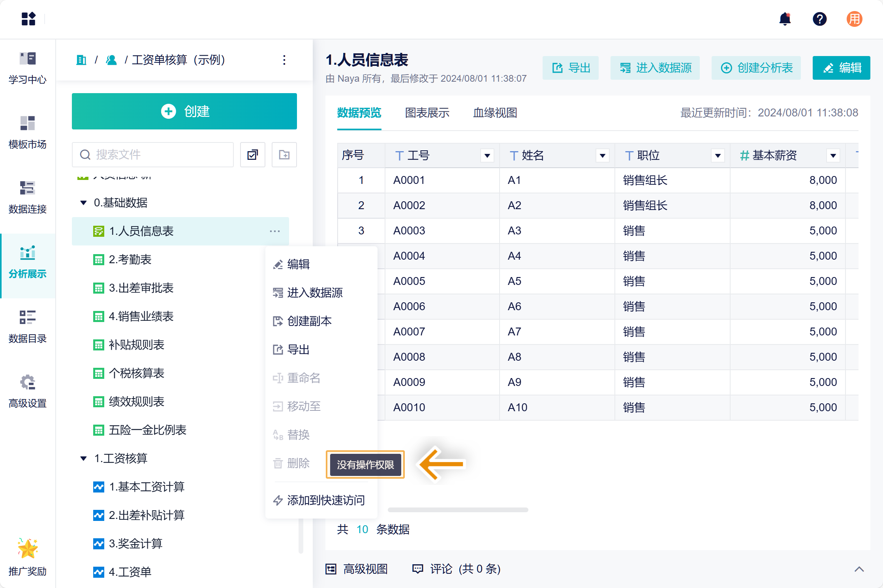Open the apps grid icon top-left

click(28, 19)
